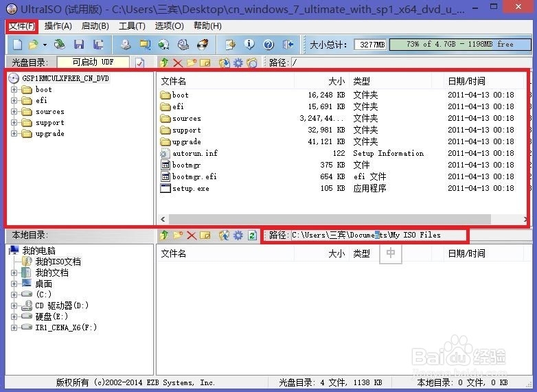Click the Open CD/DVD disc toolbar icon

tap(60, 45)
